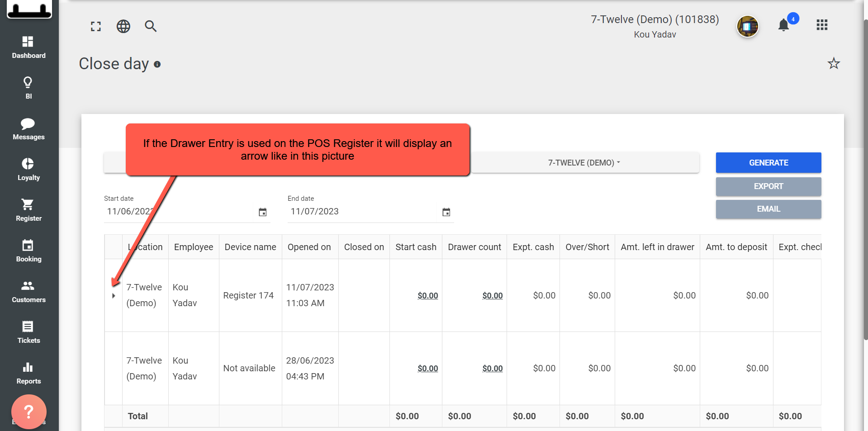Open the search magnifier icon
Image resolution: width=868 pixels, height=431 pixels.
[151, 26]
